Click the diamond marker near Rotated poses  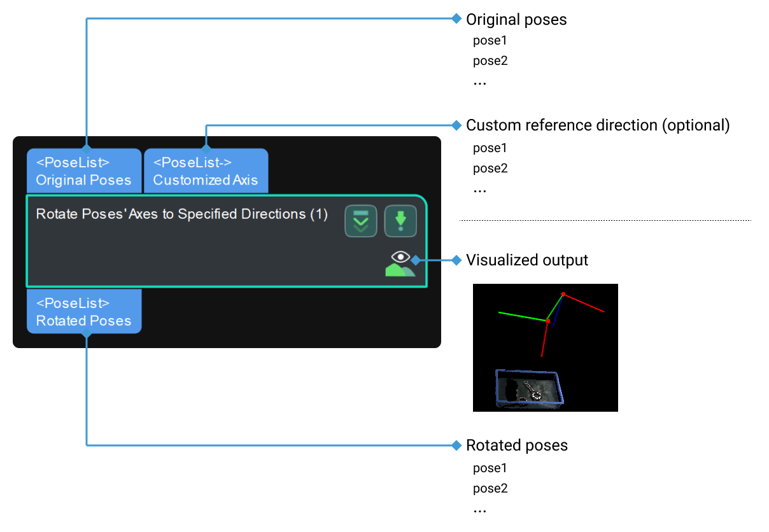(456, 445)
